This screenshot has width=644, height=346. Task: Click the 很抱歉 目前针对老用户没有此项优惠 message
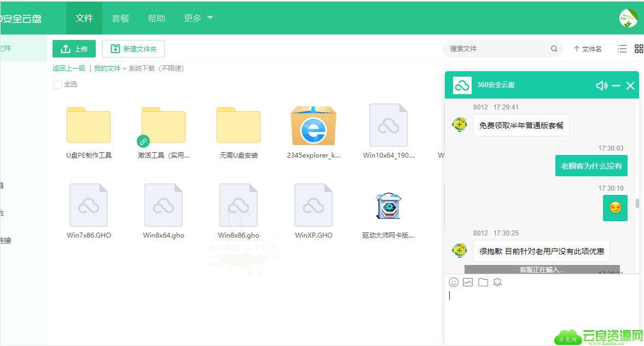click(541, 251)
